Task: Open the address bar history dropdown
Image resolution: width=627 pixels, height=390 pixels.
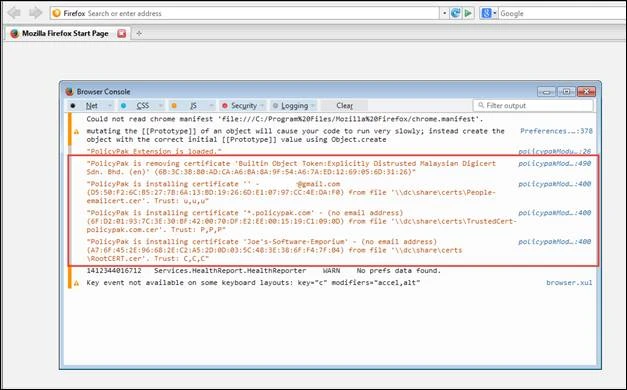Action: click(444, 13)
